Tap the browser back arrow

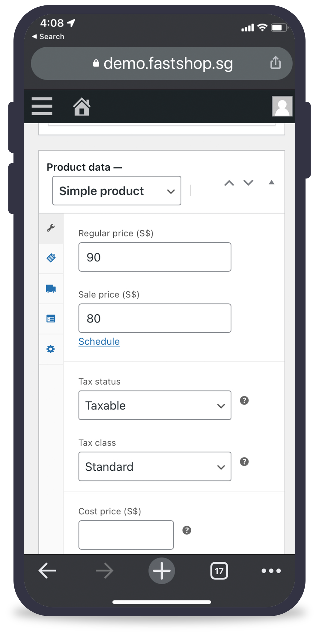tap(47, 571)
